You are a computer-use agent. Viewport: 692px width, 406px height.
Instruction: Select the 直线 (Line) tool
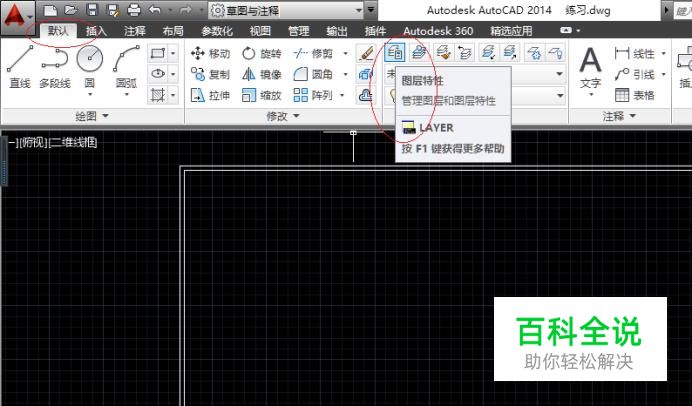(20, 67)
